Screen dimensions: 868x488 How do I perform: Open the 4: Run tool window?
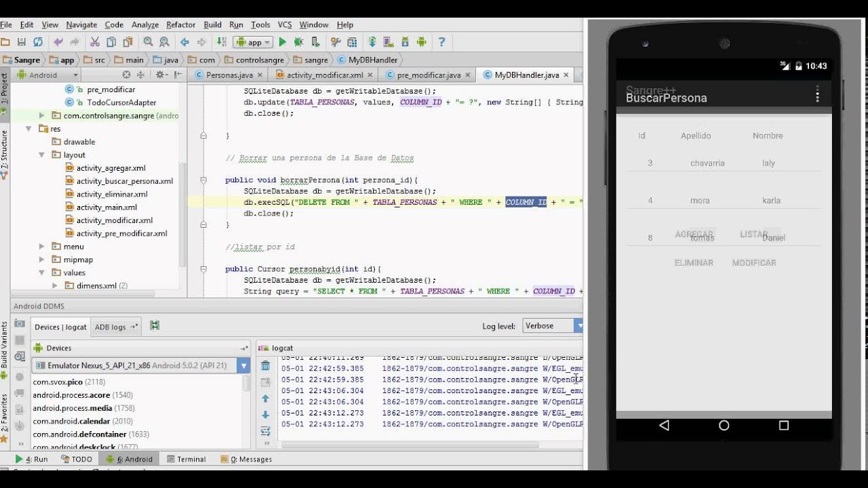(31, 459)
